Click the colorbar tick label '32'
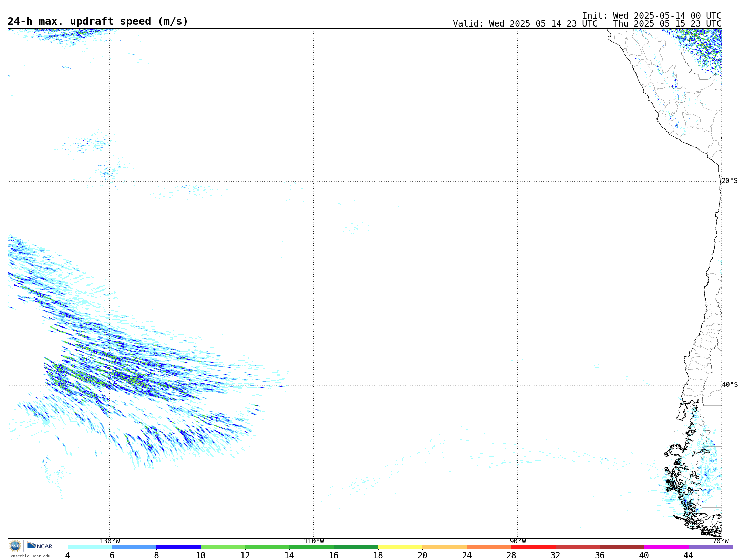 [556, 555]
